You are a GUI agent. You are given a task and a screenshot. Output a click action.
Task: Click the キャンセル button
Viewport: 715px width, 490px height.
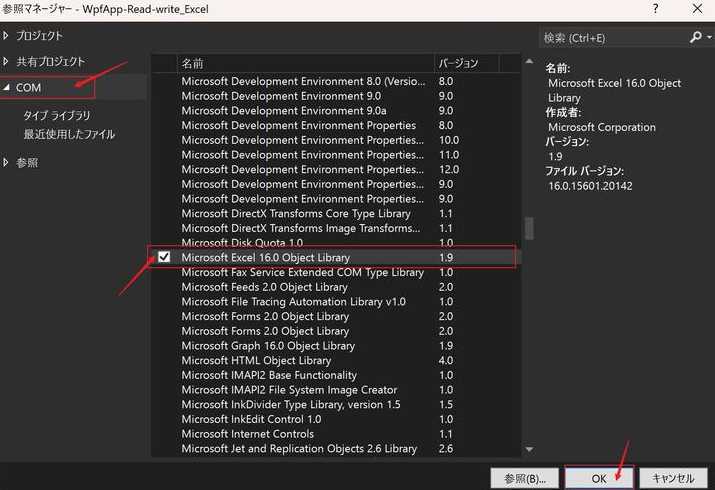(x=674, y=478)
